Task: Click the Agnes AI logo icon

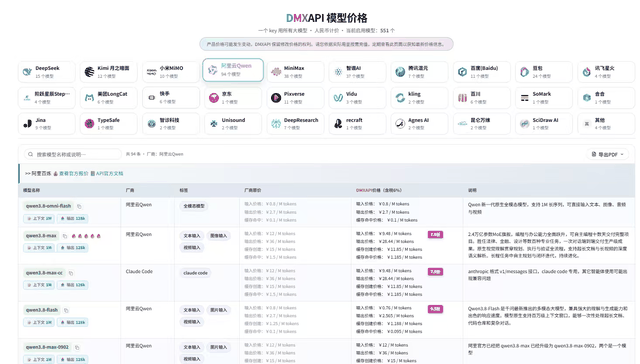Action: coord(400,124)
